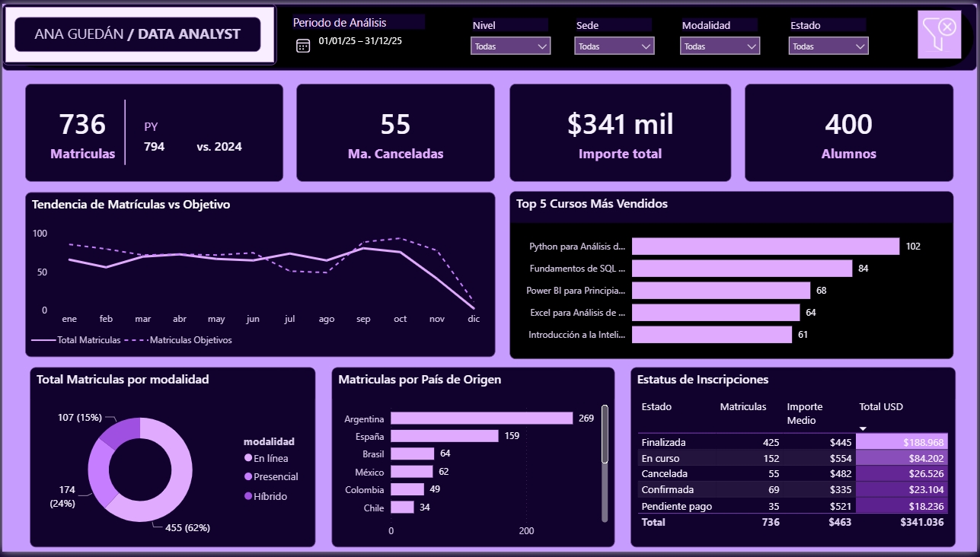Click the España bar in country chart
The width and height of the screenshot is (980, 557).
(445, 436)
